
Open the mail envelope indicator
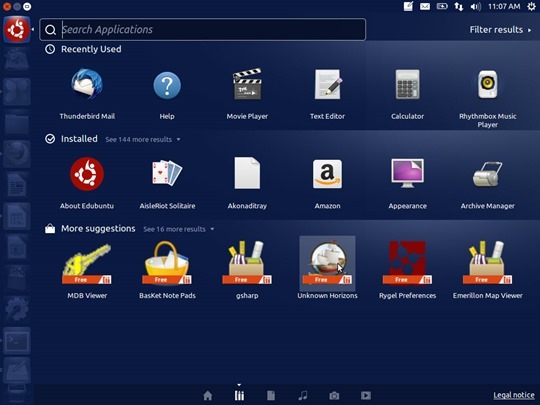tap(425, 6)
